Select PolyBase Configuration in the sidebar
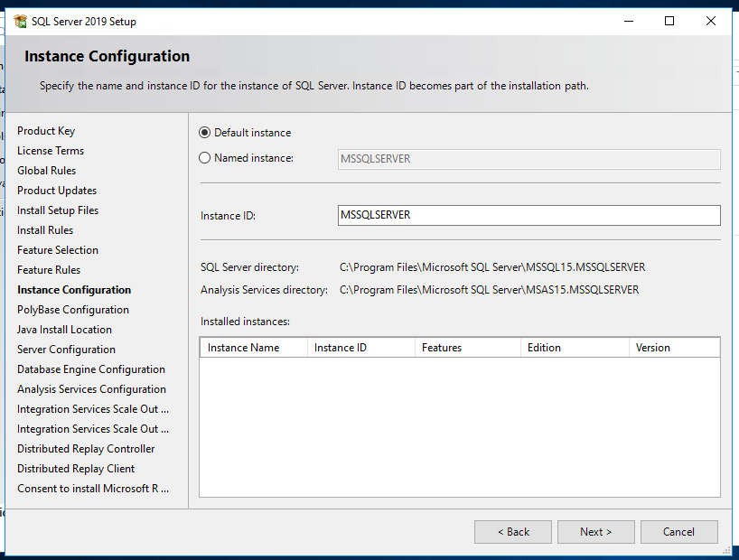Image resolution: width=739 pixels, height=560 pixels. (x=73, y=310)
